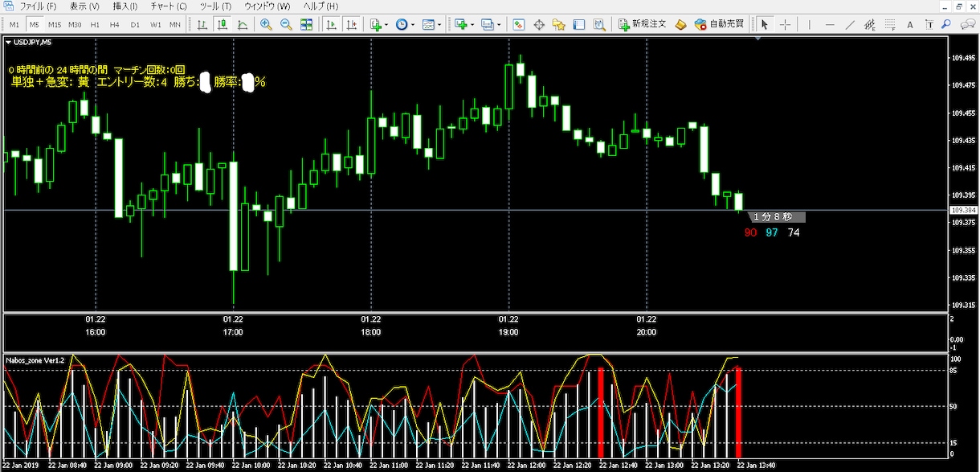Show the Navigator panel star-folder icon
Viewport: 980px width, 472px height.
coord(559,24)
